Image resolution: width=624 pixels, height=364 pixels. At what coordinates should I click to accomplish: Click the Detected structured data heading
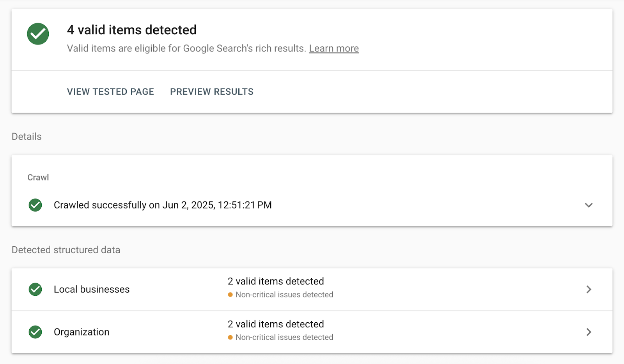pos(66,250)
